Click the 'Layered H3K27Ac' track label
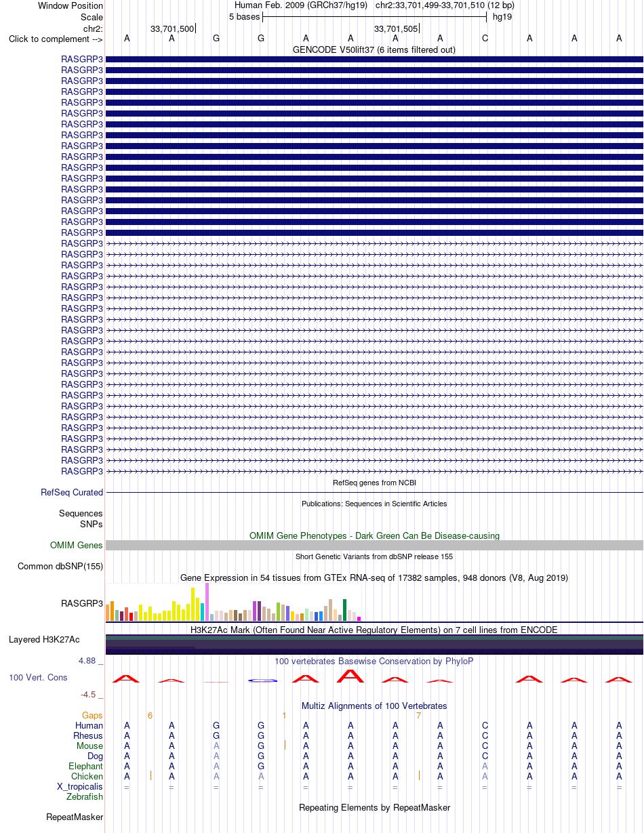Viewport: 644px width, 833px height. (x=44, y=639)
